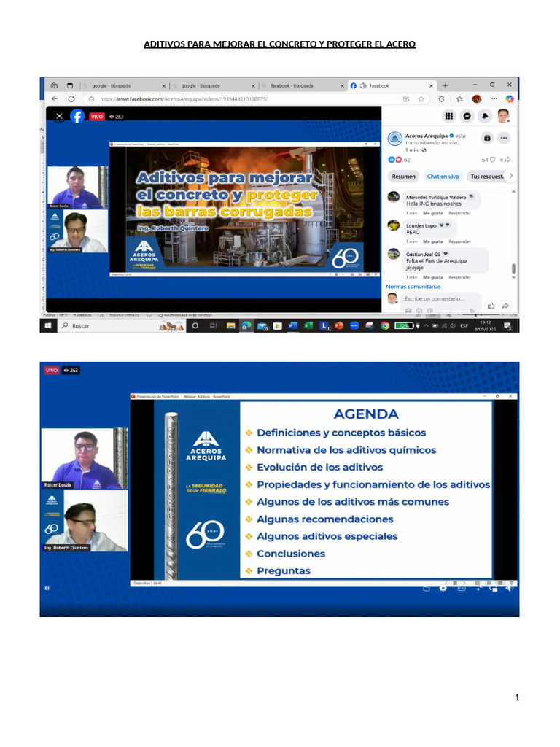Viewport: 560px width, 747px height.
Task: Select the Tus respuestas tab
Action: pos(486,177)
